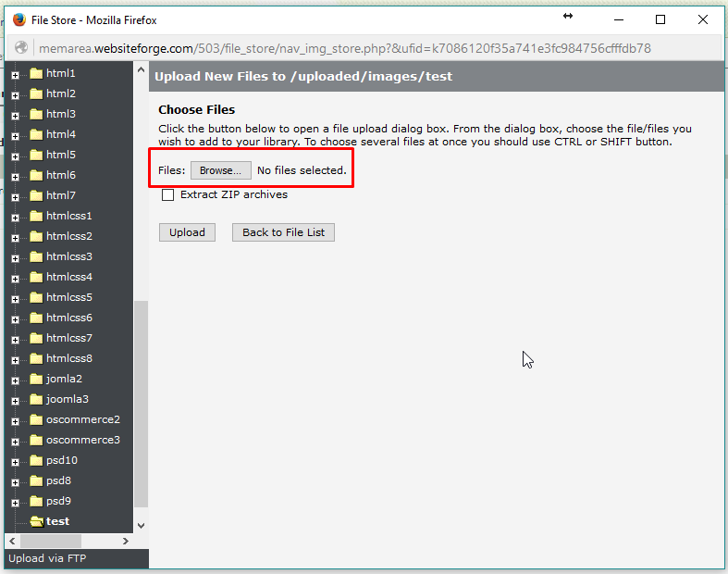This screenshot has width=728, height=574.
Task: Expand the psd9 tree node
Action: coord(16,504)
